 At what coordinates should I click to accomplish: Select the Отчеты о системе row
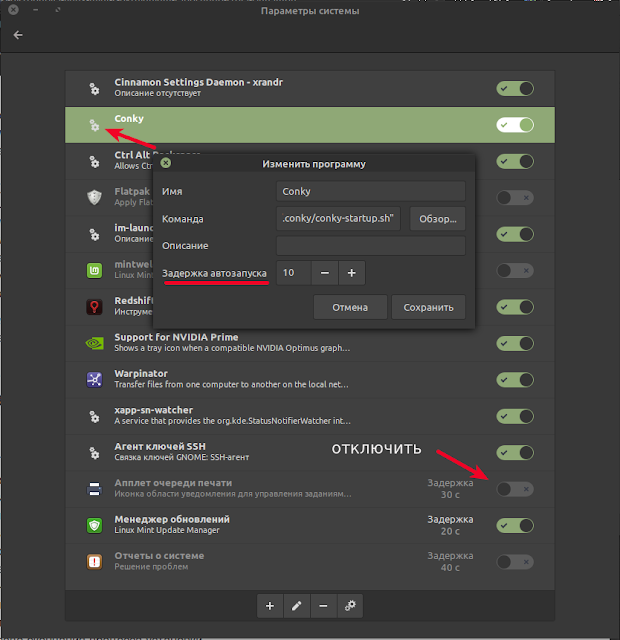pyautogui.click(x=310, y=562)
